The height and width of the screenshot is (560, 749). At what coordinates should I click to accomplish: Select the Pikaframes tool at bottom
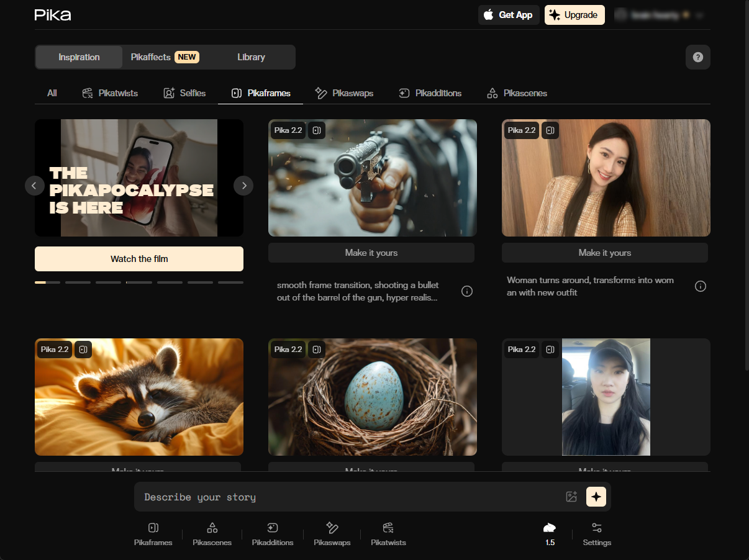[x=153, y=534]
